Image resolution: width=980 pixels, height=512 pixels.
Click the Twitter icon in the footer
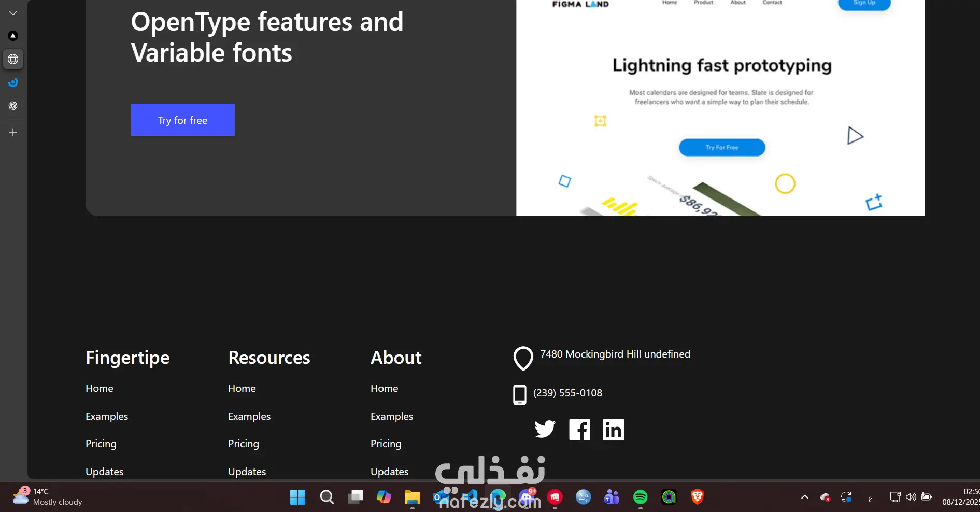(545, 429)
